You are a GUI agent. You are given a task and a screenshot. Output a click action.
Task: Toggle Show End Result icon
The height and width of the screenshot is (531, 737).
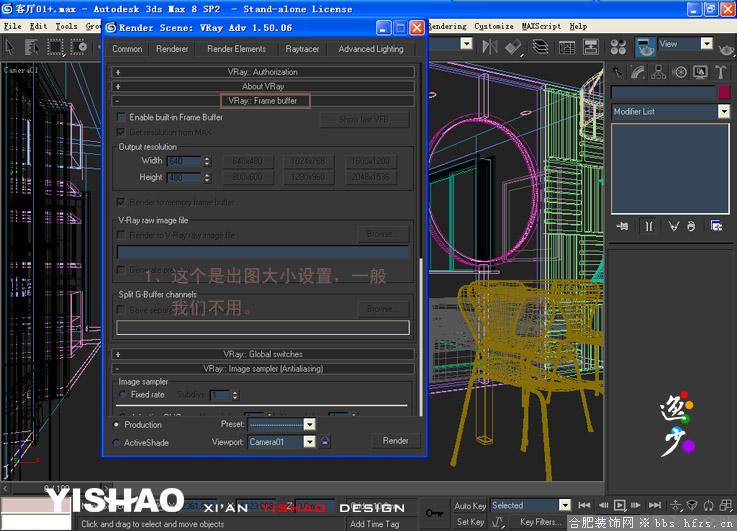649,226
